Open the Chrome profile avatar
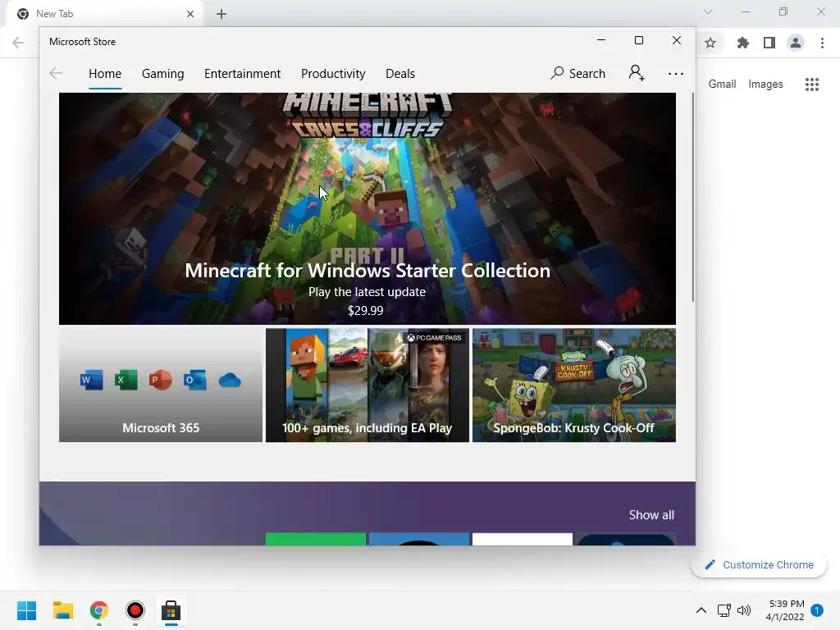This screenshot has height=630, width=840. (x=796, y=43)
